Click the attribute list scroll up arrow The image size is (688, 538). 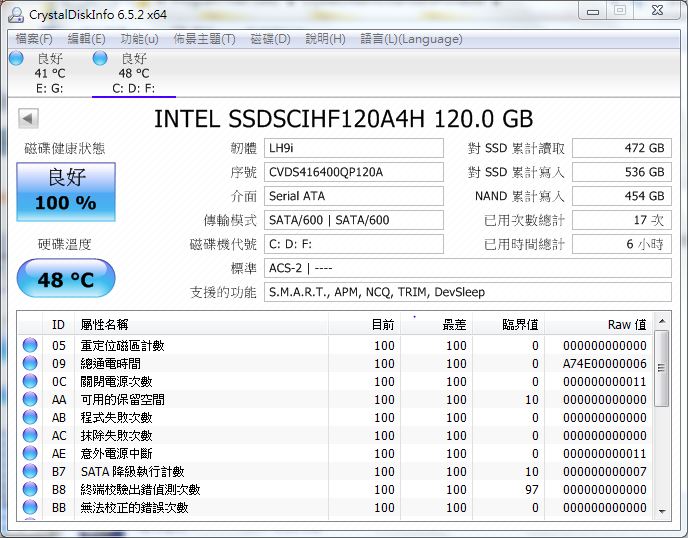(662, 322)
